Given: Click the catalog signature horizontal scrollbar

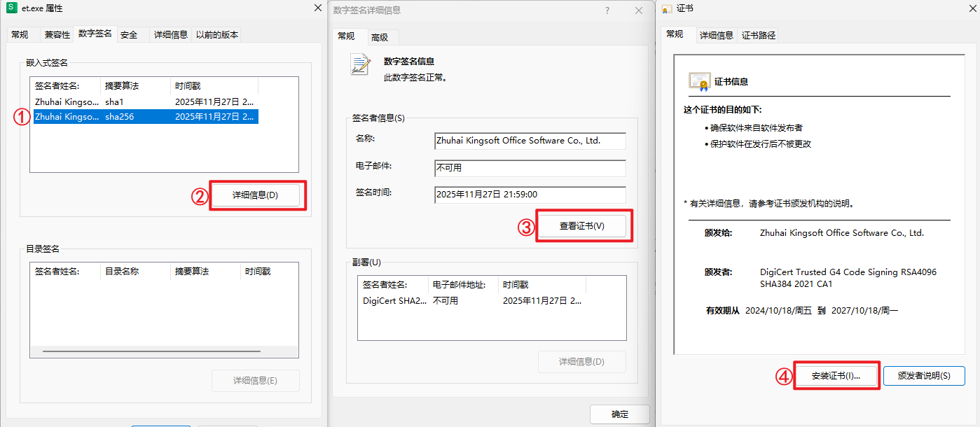Looking at the screenshot, I should pyautogui.click(x=151, y=351).
